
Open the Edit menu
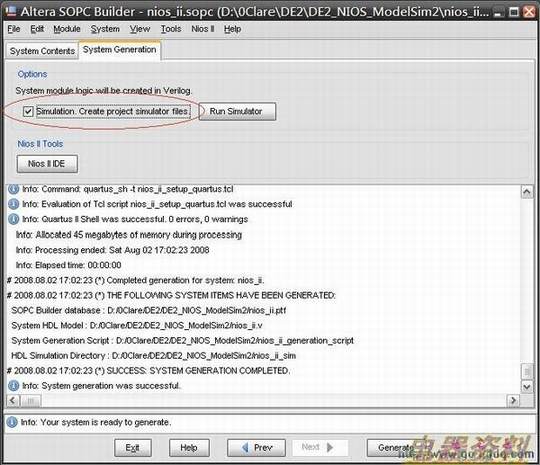click(37, 29)
